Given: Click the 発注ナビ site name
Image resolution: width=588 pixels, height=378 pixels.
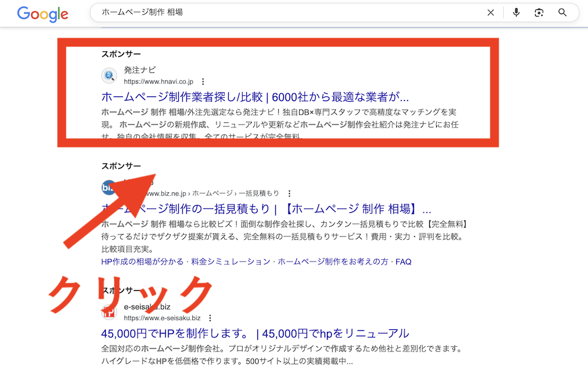Looking at the screenshot, I should (139, 70).
